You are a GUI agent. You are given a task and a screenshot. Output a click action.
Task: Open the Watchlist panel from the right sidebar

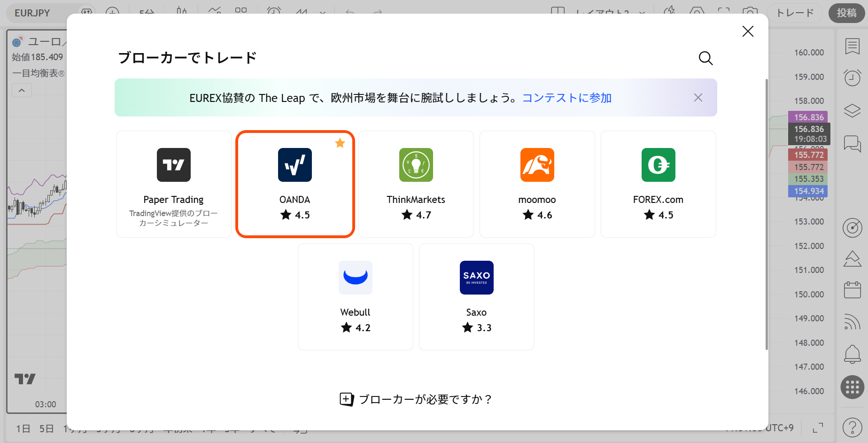pyautogui.click(x=852, y=46)
